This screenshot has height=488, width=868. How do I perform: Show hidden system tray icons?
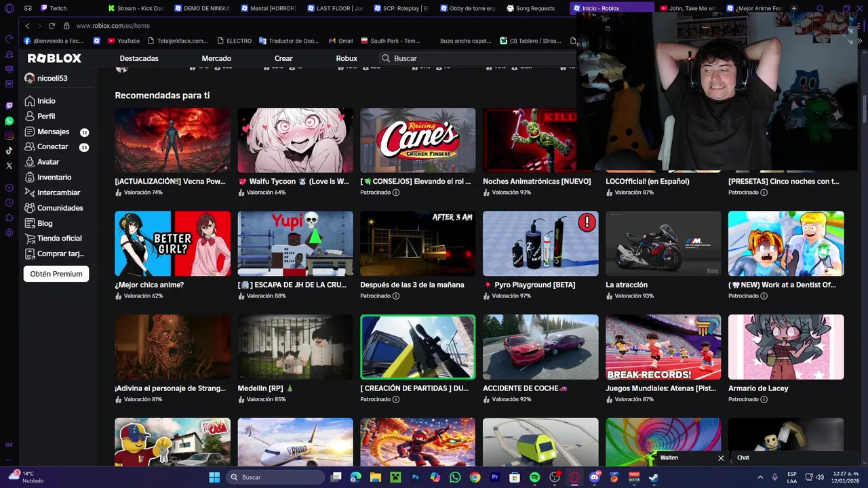(759, 477)
